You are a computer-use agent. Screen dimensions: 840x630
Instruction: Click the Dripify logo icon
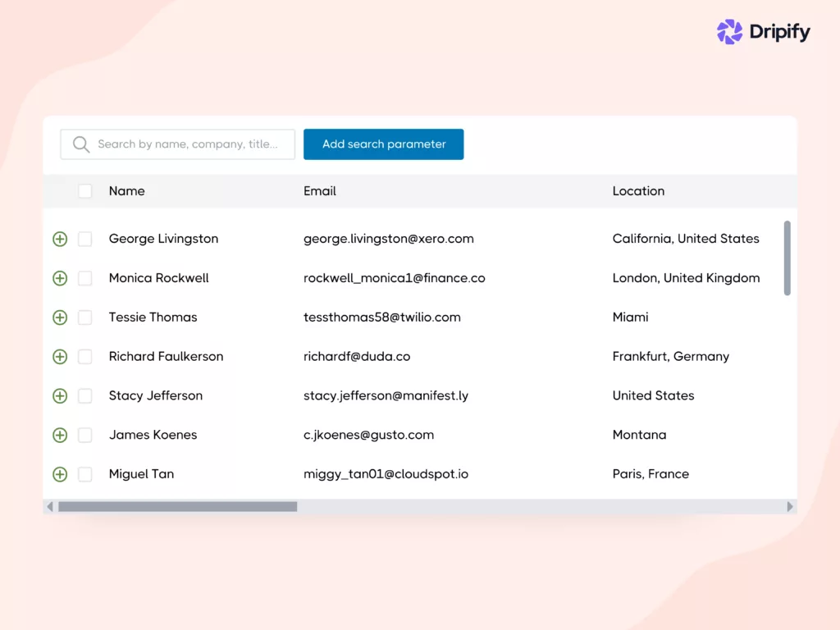tap(728, 31)
